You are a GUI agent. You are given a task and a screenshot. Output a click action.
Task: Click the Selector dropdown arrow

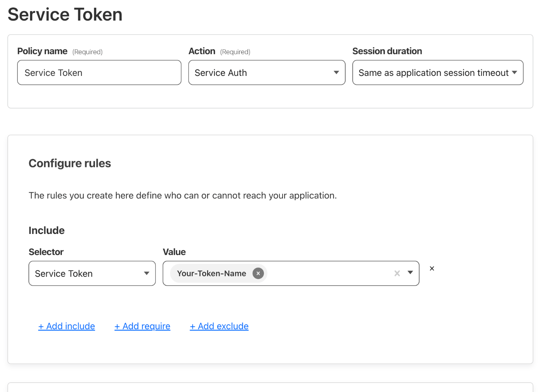coord(146,273)
